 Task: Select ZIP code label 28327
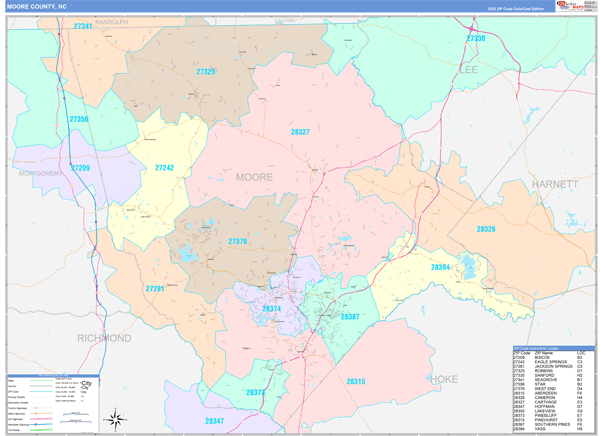[x=299, y=132]
